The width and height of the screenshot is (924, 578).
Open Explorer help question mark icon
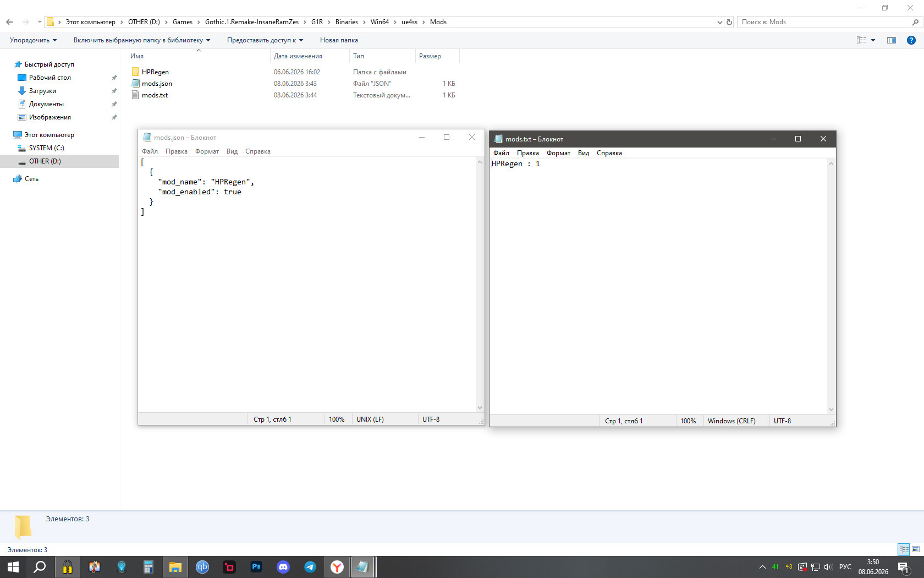click(x=911, y=40)
